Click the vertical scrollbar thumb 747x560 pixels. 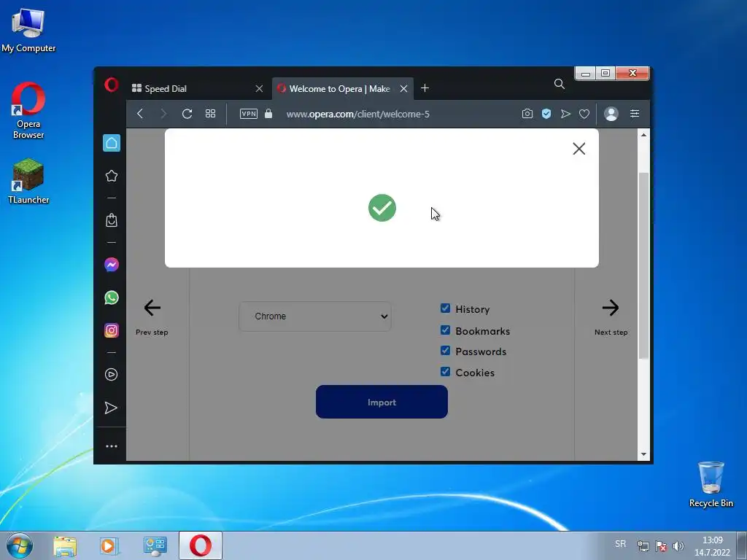pyautogui.click(x=643, y=265)
